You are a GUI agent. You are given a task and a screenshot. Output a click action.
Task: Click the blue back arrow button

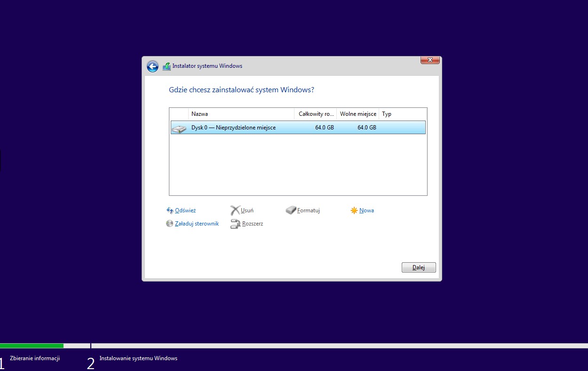[x=152, y=66]
